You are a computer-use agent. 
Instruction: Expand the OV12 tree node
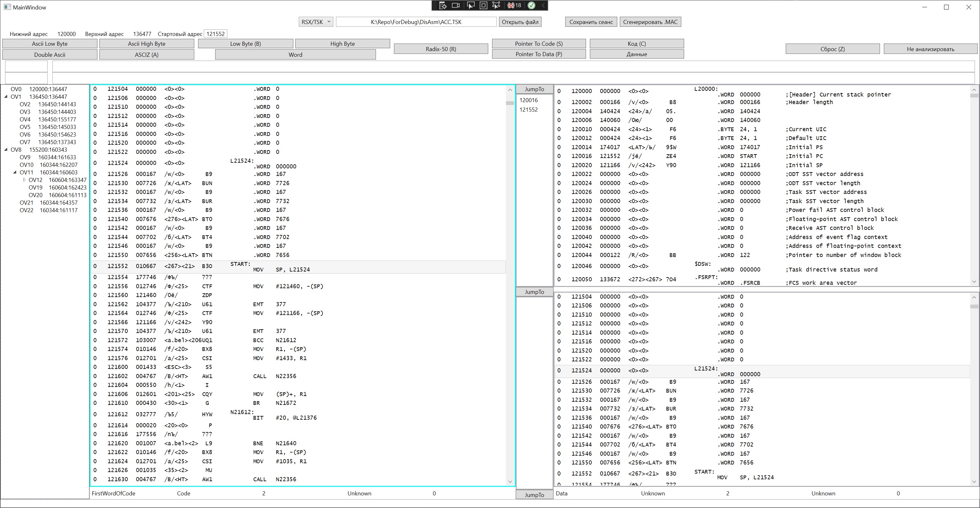[x=24, y=180]
